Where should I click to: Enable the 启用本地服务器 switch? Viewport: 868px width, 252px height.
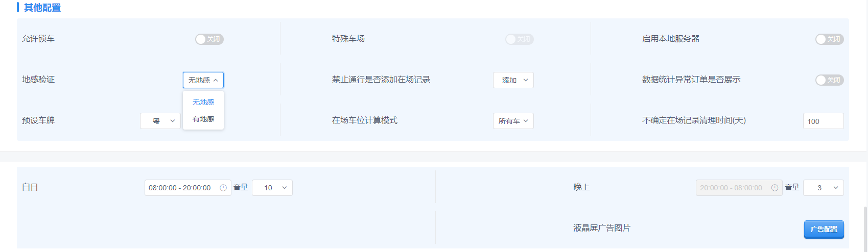[x=830, y=39]
